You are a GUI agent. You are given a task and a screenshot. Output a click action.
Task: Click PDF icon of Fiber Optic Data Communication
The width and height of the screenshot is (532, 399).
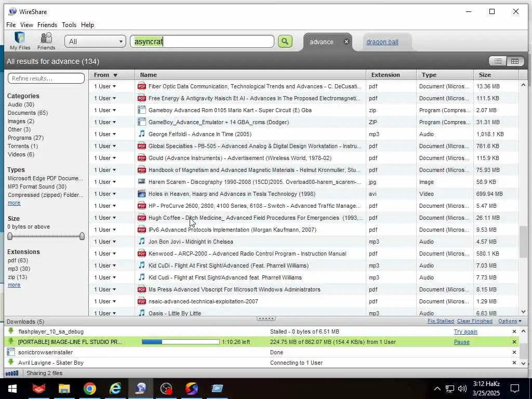[x=142, y=86]
